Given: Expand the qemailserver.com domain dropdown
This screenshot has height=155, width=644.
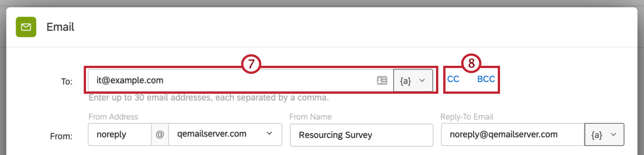Looking at the screenshot, I should pos(269,134).
